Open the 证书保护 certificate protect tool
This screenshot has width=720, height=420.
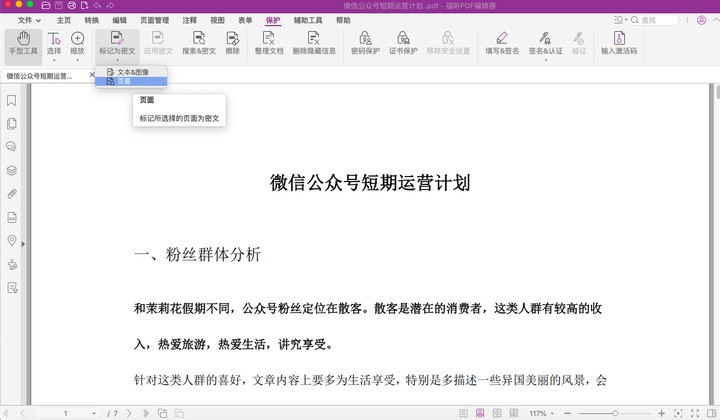click(x=403, y=43)
